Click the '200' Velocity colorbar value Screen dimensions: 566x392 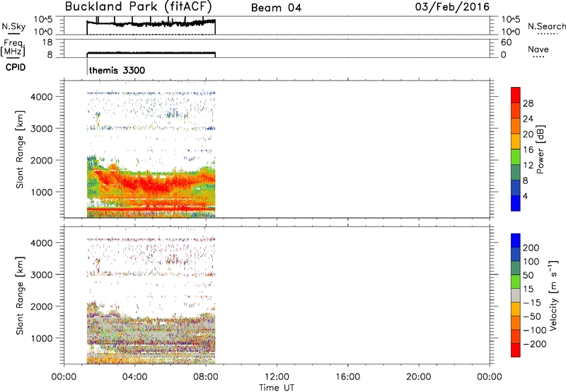point(531,248)
